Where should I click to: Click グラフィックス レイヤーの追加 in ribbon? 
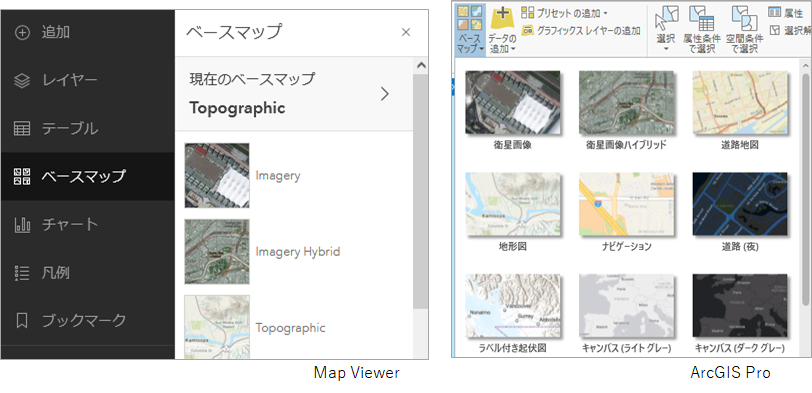click(581, 31)
